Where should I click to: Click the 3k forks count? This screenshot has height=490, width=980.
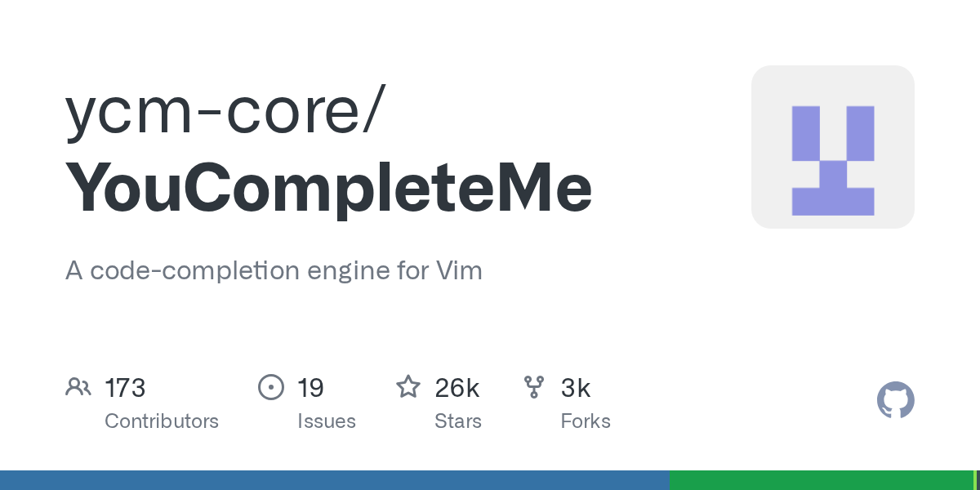click(x=576, y=387)
